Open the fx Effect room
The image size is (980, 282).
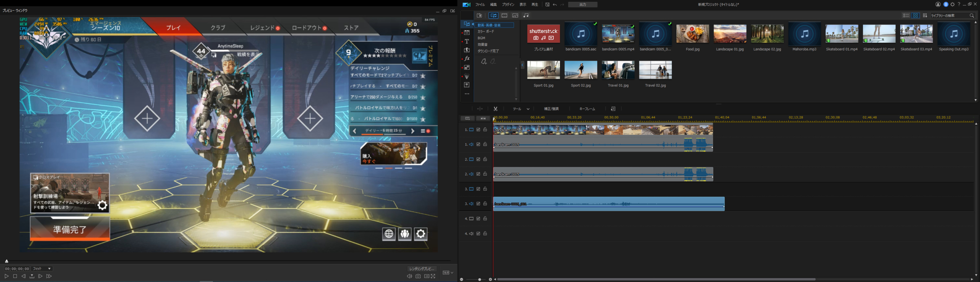click(467, 59)
